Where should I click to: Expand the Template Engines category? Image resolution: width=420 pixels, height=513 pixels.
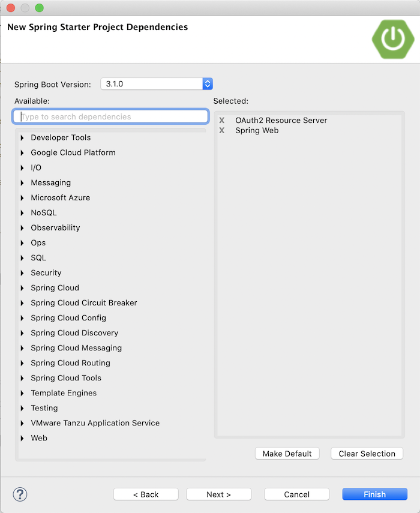click(x=22, y=394)
